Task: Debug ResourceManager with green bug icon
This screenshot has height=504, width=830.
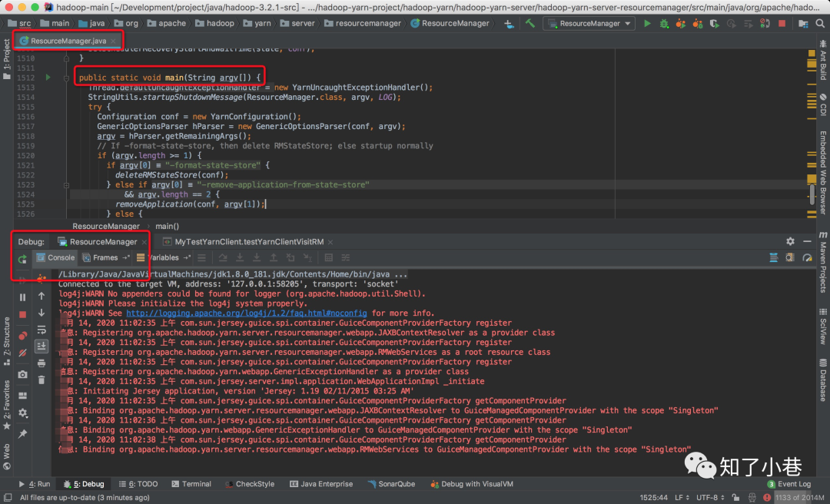Action: (x=664, y=23)
